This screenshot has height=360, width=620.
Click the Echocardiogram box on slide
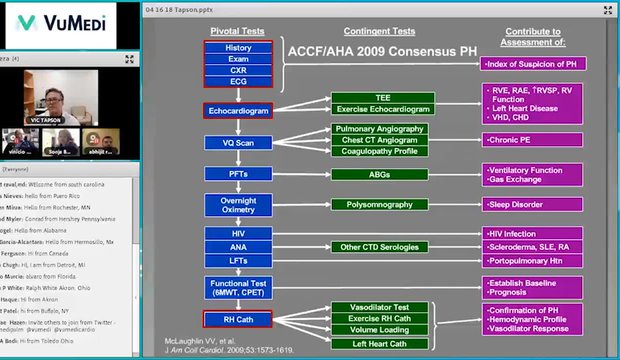(238, 111)
